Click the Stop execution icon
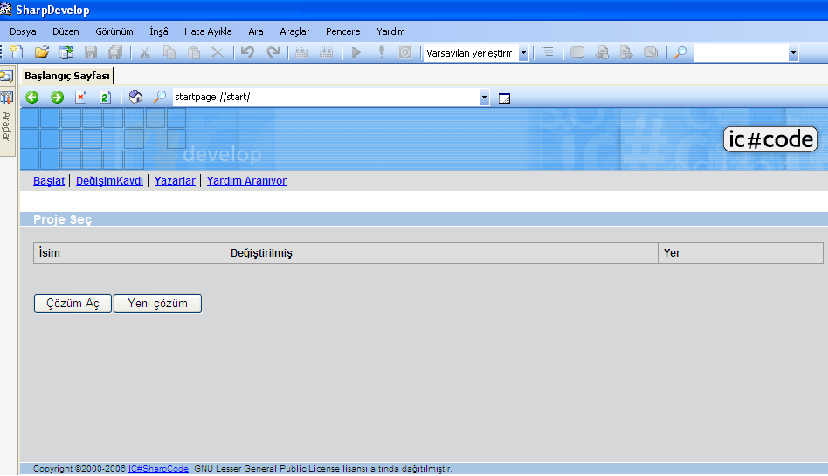This screenshot has height=476, width=828. point(405,52)
